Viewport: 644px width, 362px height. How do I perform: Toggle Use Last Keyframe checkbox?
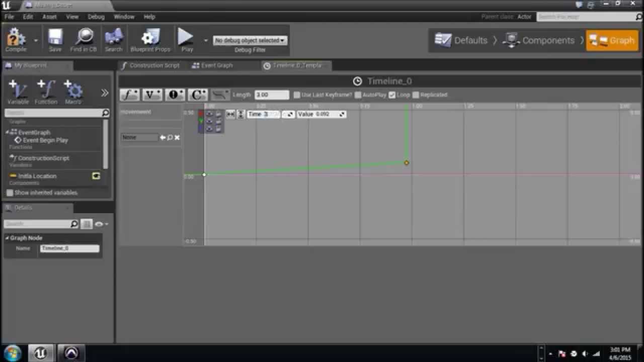(297, 95)
